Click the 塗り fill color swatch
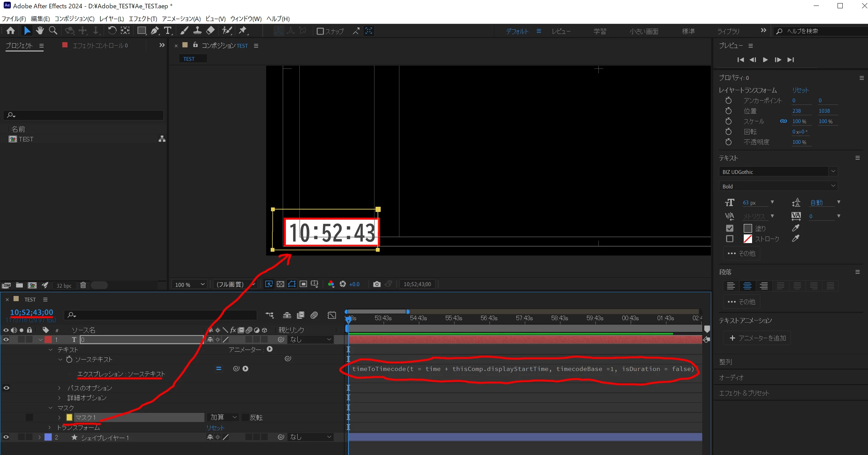The image size is (868, 455). tap(748, 229)
